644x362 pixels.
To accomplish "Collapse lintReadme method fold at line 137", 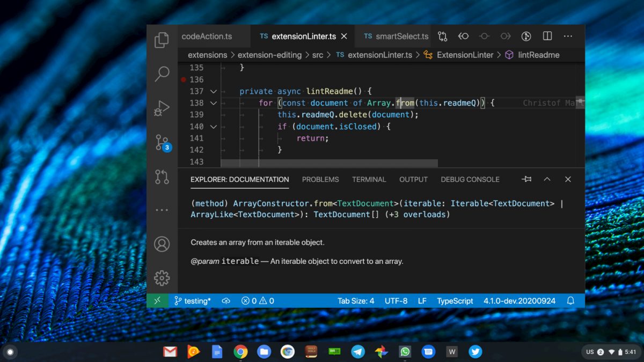I will 213,91.
